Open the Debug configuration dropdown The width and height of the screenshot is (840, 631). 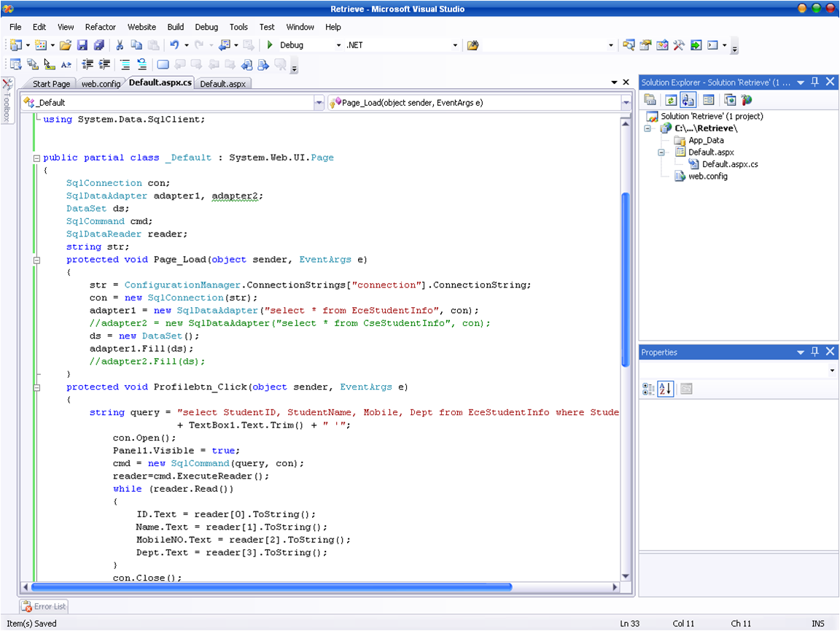tap(338, 45)
